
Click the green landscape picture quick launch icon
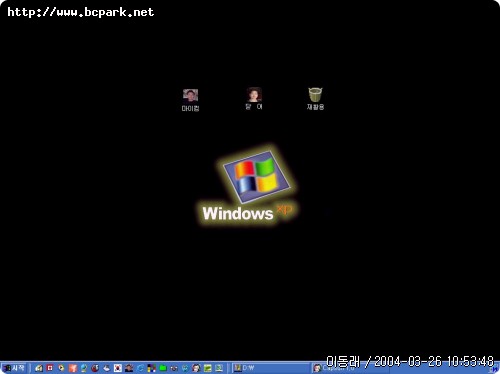208,368
